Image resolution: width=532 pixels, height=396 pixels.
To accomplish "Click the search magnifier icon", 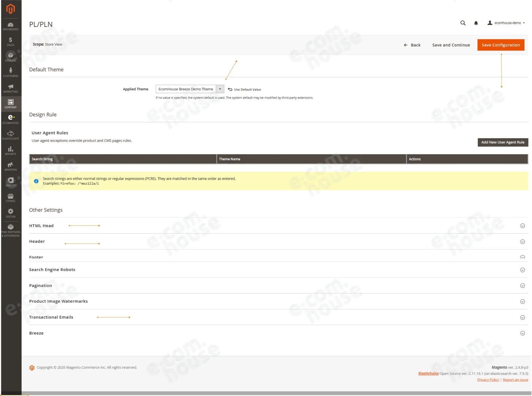I will 463,23.
